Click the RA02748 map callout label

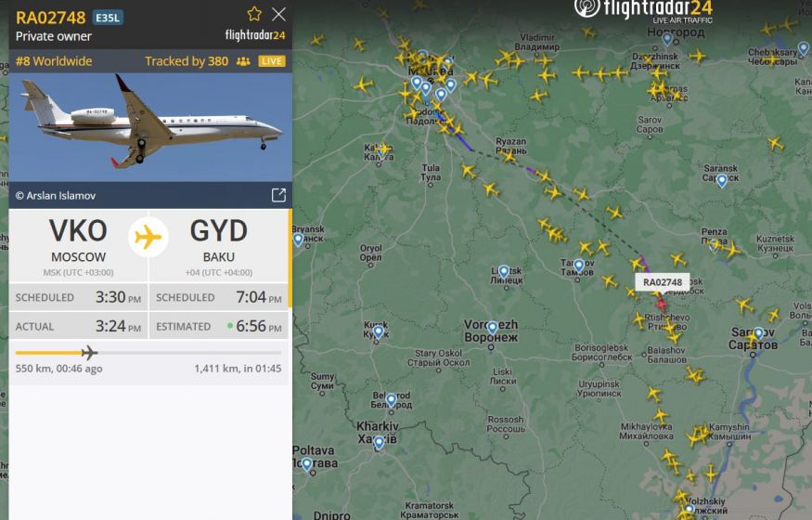(663, 282)
